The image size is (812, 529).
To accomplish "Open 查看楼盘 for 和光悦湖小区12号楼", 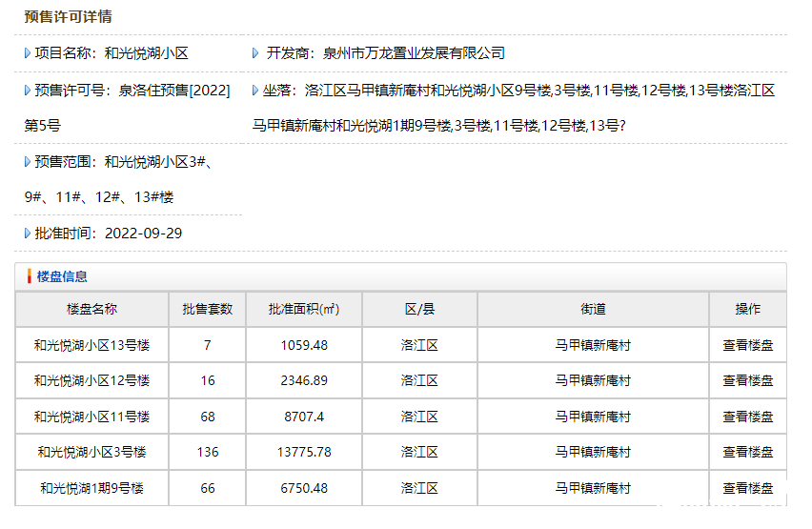I will [x=747, y=380].
